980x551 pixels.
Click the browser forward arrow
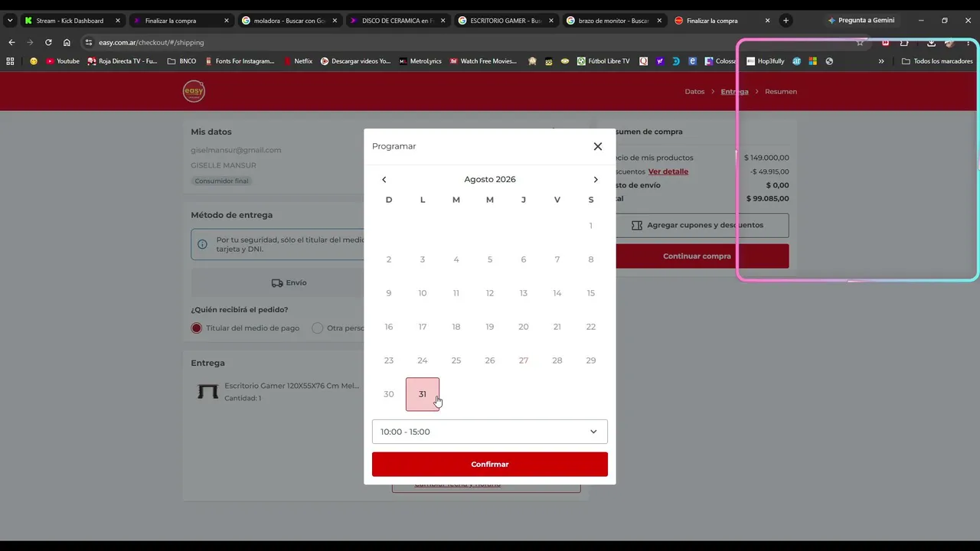coord(30,42)
